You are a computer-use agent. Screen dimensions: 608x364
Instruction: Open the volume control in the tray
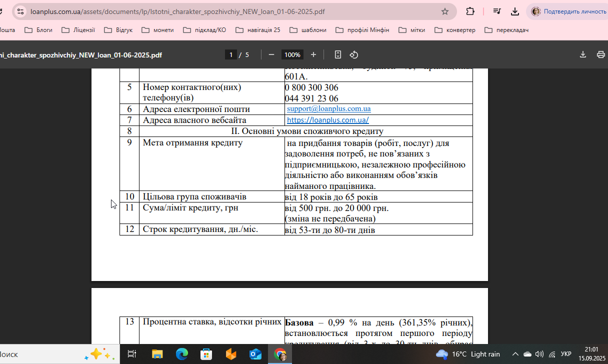pyautogui.click(x=539, y=354)
